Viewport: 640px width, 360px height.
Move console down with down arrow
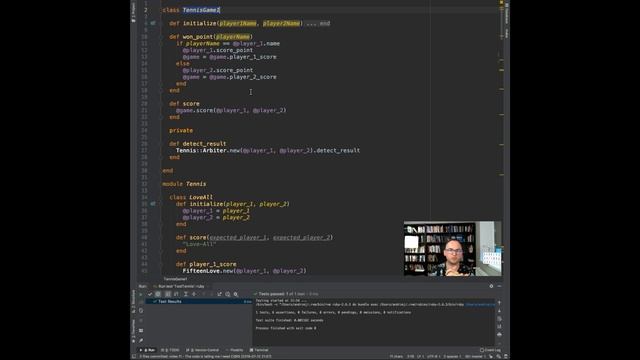click(x=499, y=311)
